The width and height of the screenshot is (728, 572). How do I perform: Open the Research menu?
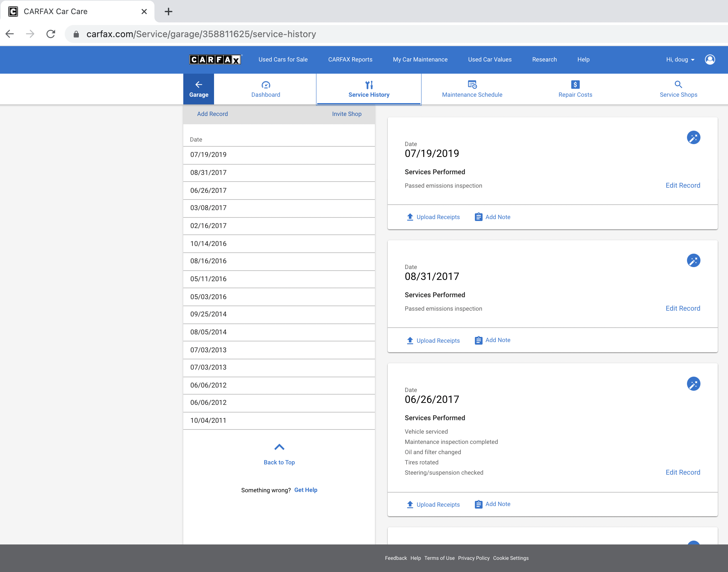pyautogui.click(x=544, y=60)
